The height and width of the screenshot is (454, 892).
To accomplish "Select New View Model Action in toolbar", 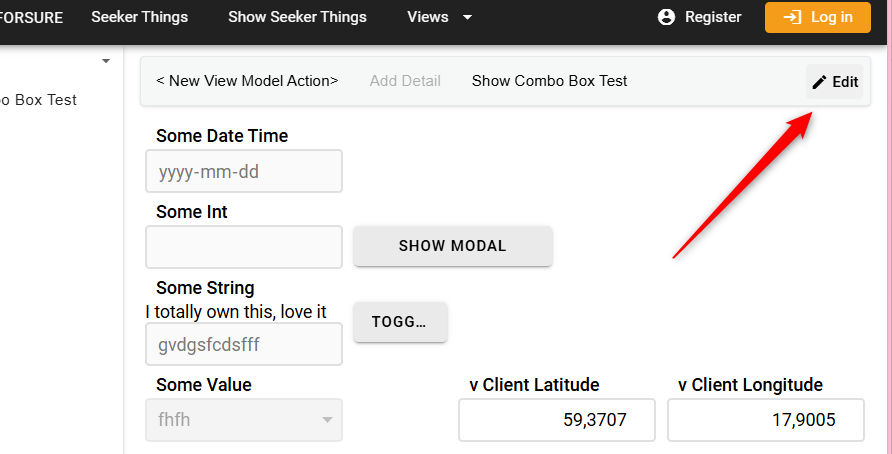I will 247,81.
